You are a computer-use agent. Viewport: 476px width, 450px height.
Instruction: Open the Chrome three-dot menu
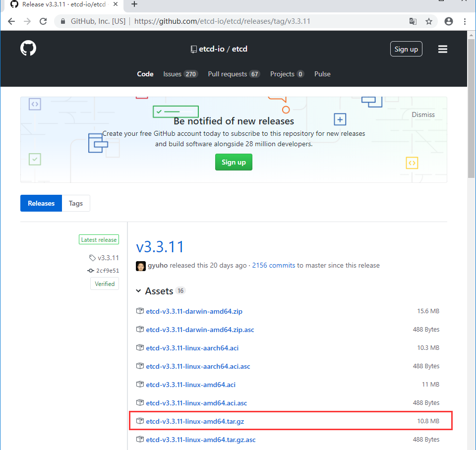pos(465,21)
